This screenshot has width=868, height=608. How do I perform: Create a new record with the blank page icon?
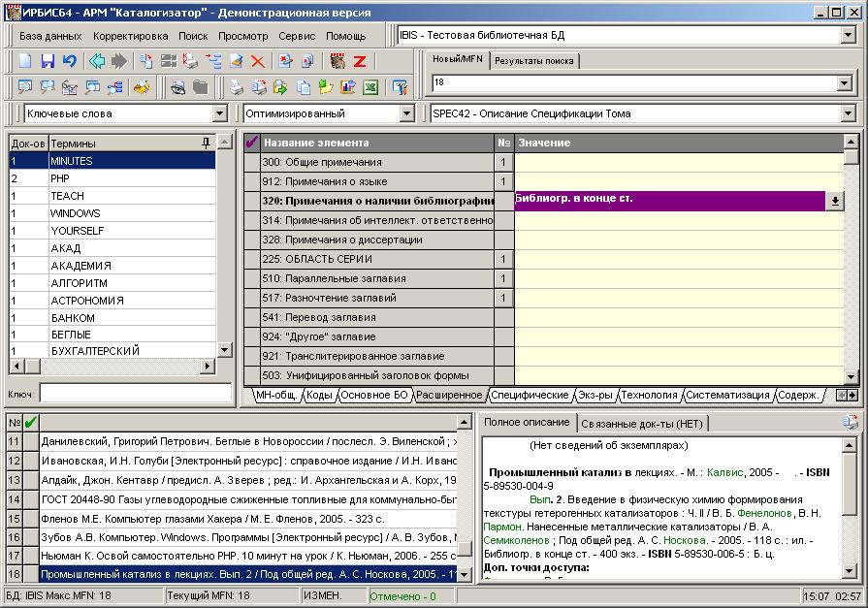coord(25,61)
